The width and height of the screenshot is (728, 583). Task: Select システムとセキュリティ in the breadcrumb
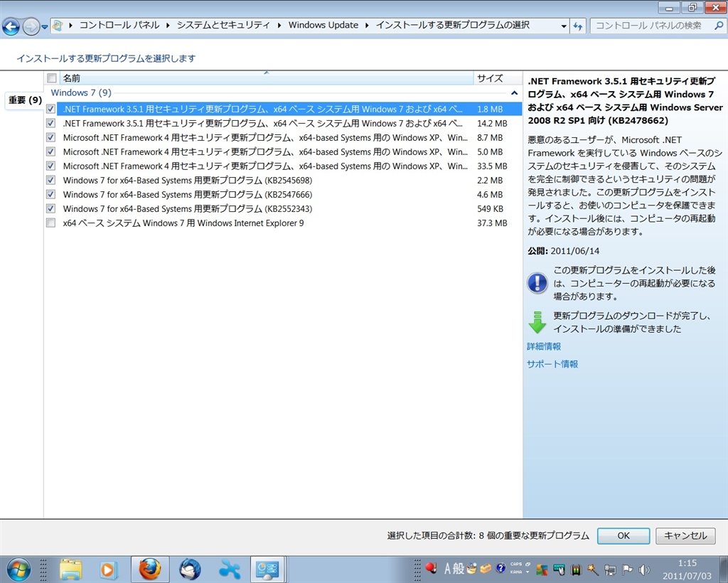click(x=223, y=25)
